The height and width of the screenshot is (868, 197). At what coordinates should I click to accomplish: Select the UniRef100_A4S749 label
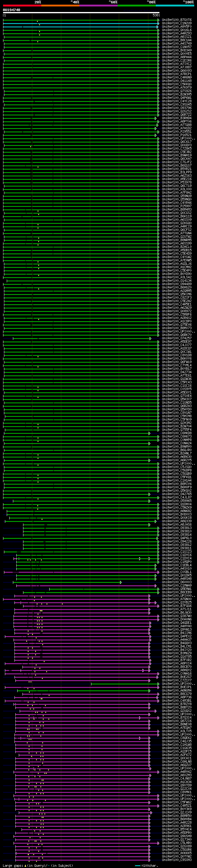click(177, 43)
